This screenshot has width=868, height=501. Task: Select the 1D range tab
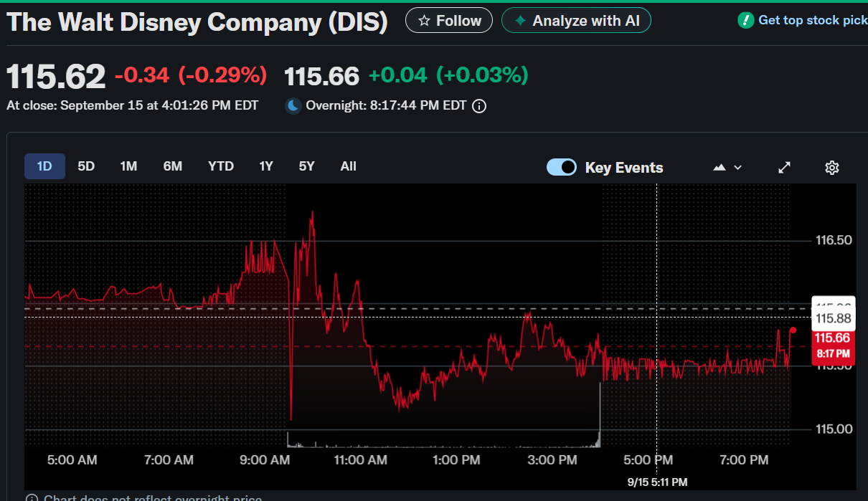(x=44, y=166)
